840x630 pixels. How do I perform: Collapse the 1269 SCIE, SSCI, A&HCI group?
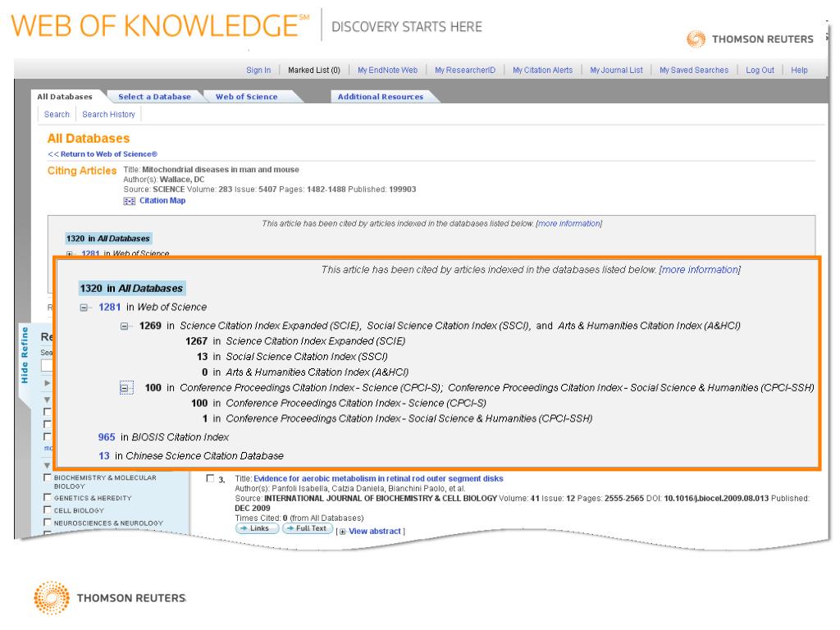point(125,326)
